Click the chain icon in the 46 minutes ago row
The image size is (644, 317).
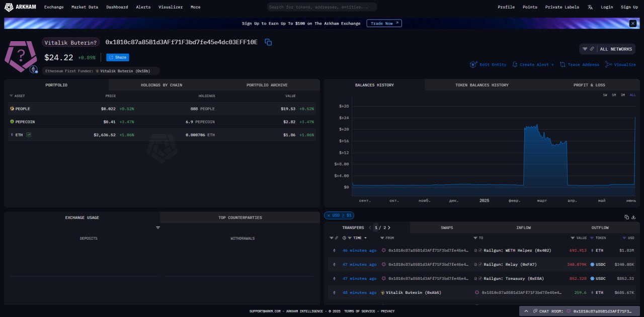click(x=334, y=250)
